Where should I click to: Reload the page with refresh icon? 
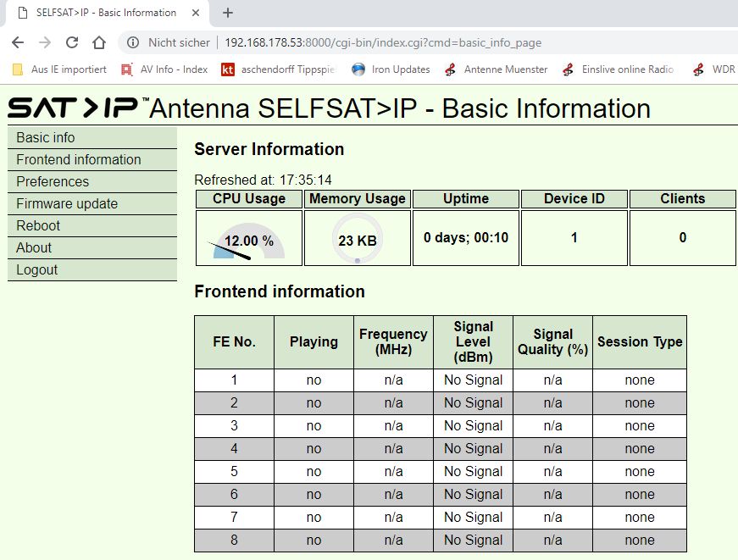[72, 42]
